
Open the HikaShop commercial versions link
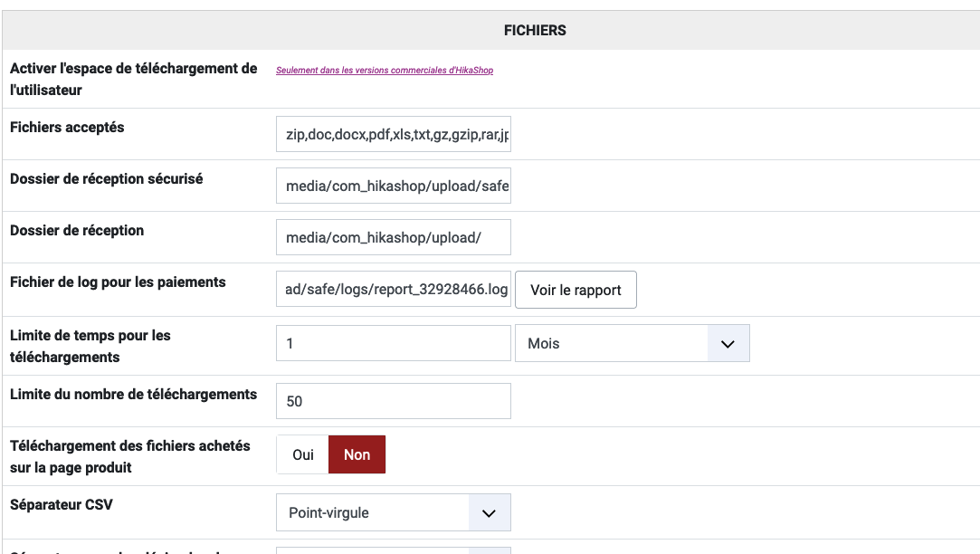385,70
